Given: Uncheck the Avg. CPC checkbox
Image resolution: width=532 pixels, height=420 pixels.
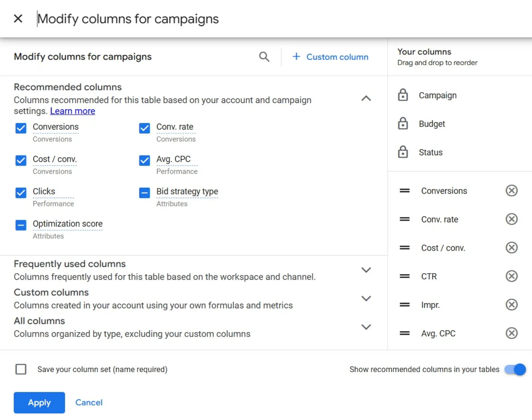Looking at the screenshot, I should point(145,160).
